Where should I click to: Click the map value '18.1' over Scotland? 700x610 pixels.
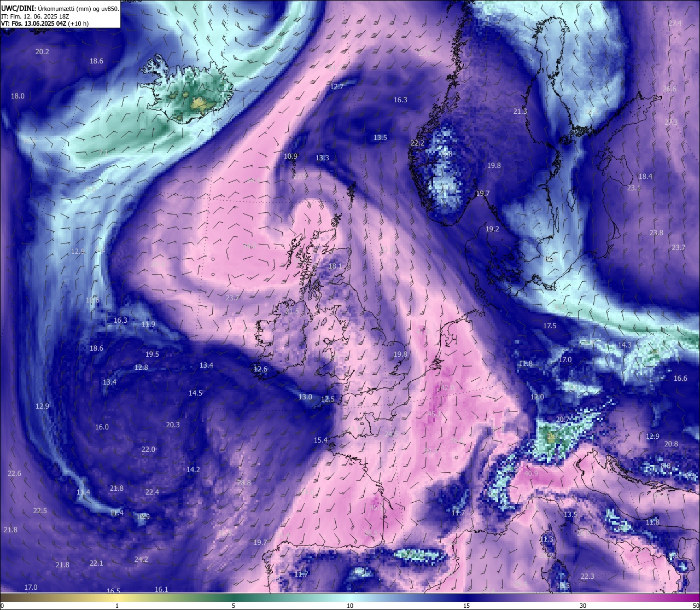(335, 266)
